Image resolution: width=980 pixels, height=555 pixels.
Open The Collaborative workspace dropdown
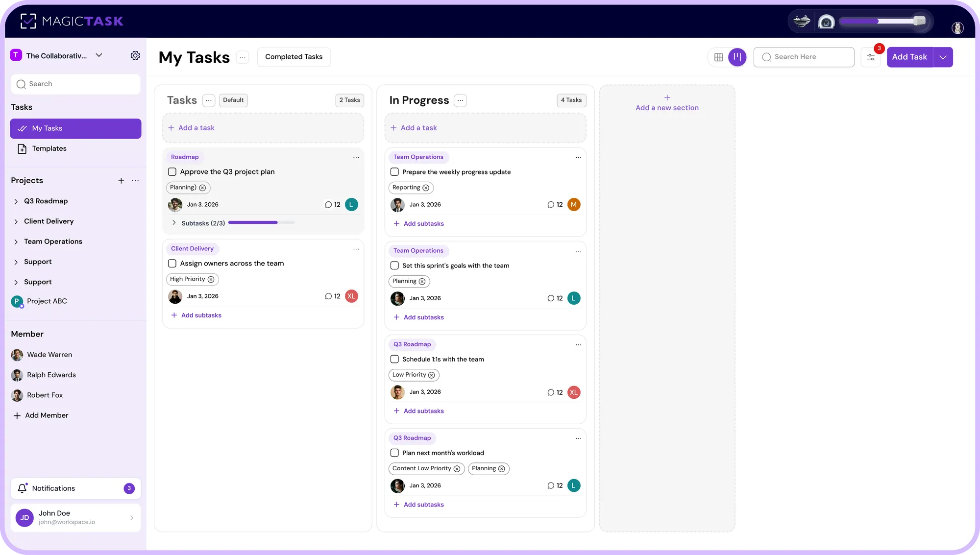point(99,55)
